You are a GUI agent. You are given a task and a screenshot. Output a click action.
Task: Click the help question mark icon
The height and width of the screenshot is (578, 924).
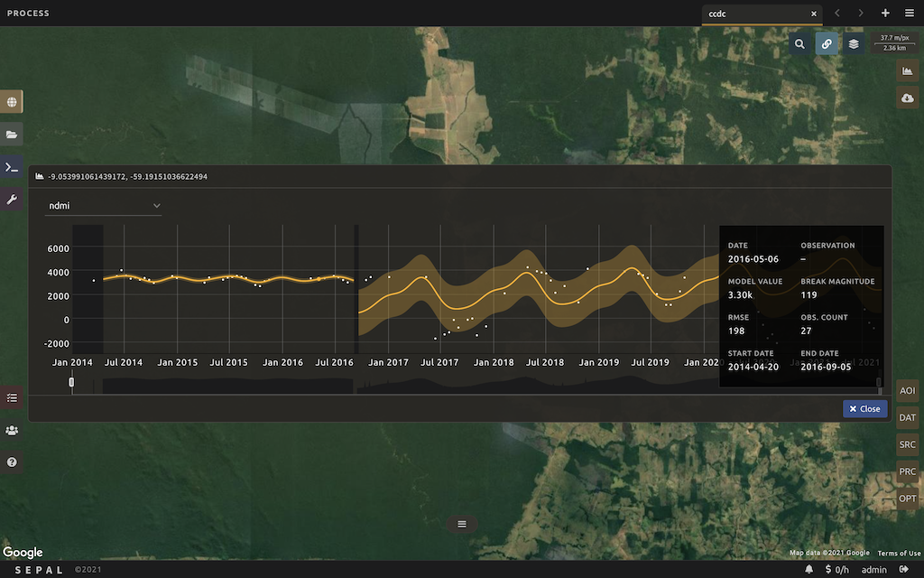12,462
